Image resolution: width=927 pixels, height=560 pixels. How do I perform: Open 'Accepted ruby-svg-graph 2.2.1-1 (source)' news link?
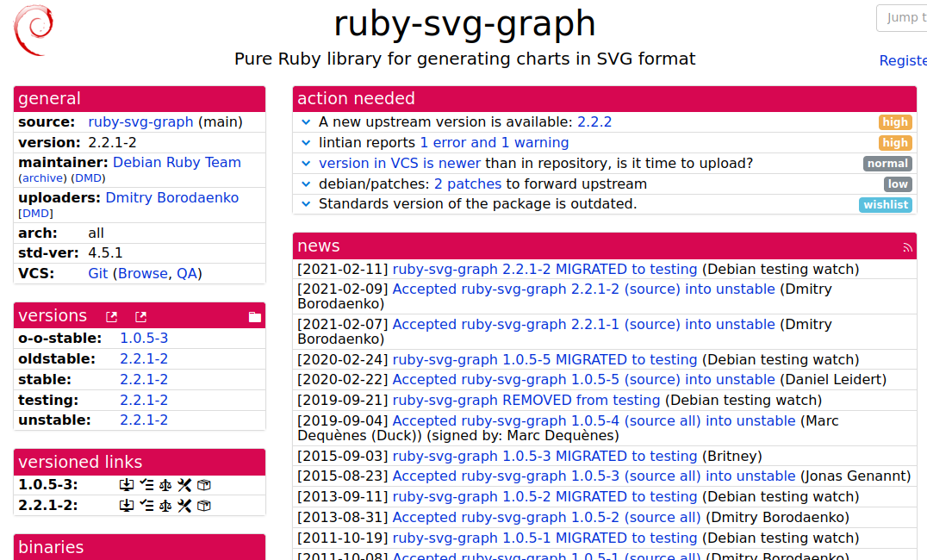tap(583, 325)
